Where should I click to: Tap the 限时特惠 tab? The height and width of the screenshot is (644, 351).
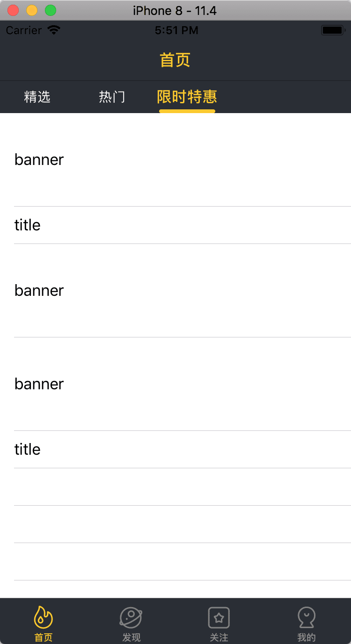pos(187,97)
